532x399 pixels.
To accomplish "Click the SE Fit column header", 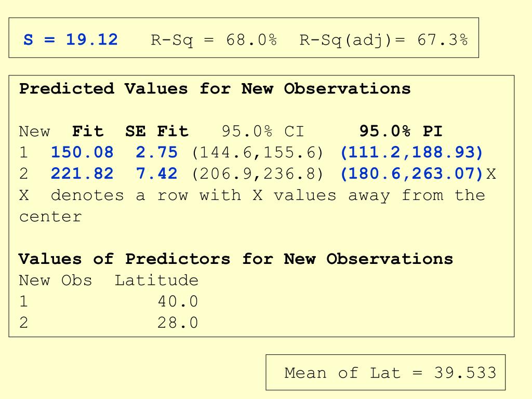I will pos(157,131).
